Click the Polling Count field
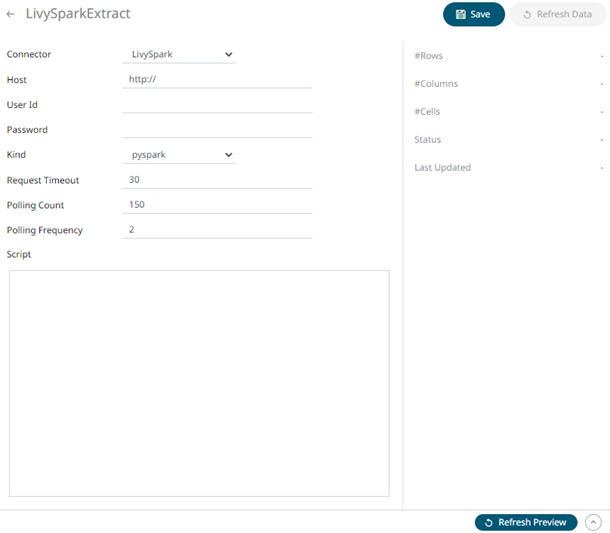 click(217, 205)
